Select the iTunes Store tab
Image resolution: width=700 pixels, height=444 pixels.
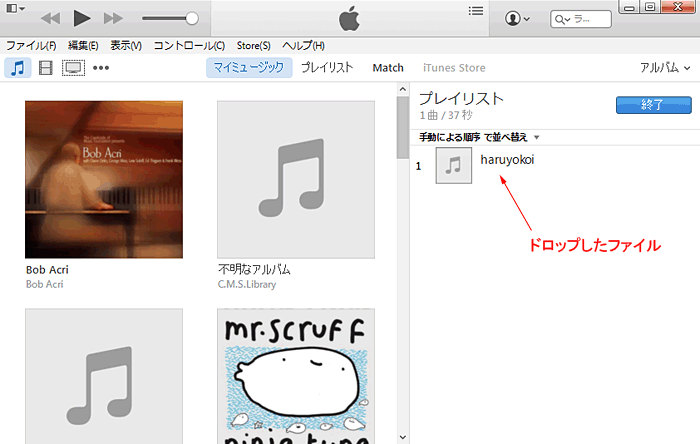[454, 68]
